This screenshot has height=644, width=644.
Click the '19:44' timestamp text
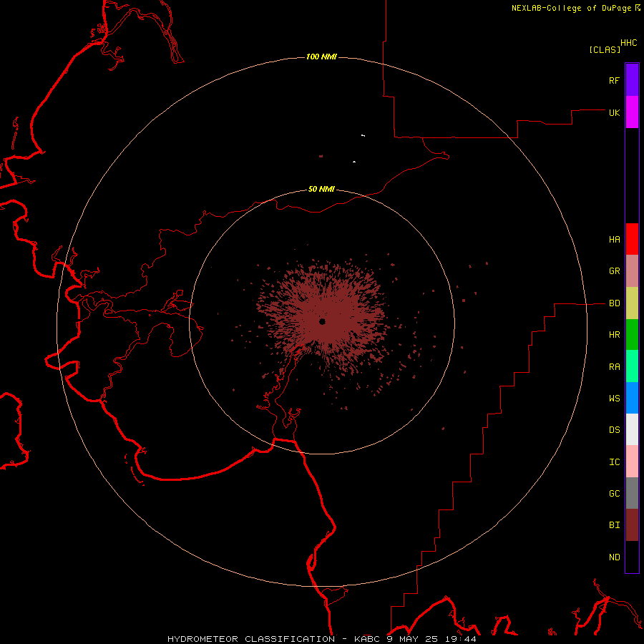462,639
